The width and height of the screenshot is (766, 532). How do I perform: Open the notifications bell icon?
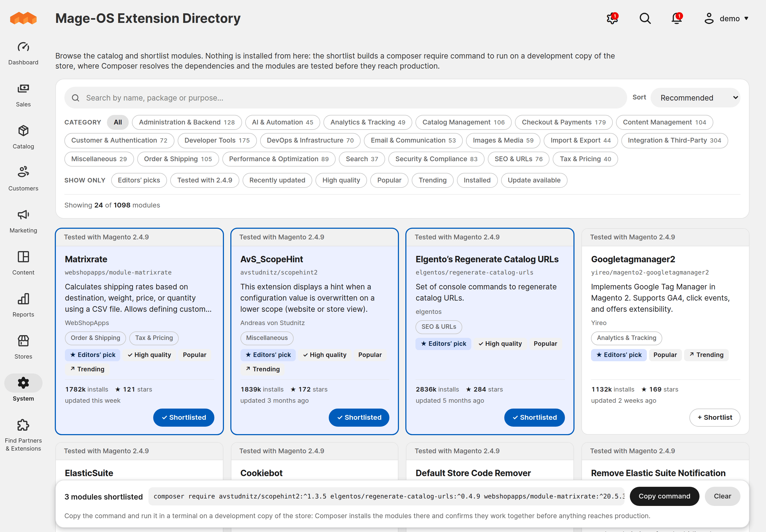tap(677, 18)
